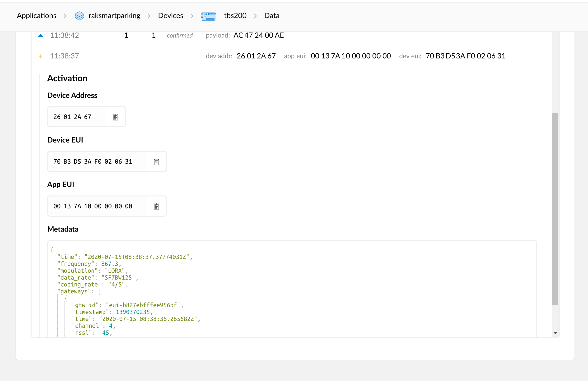Click the Device Address field 26 01 2A 67
588x381 pixels.
pos(77,117)
